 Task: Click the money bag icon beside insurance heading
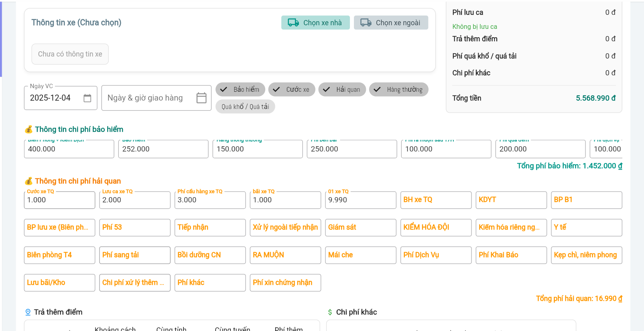(x=28, y=129)
